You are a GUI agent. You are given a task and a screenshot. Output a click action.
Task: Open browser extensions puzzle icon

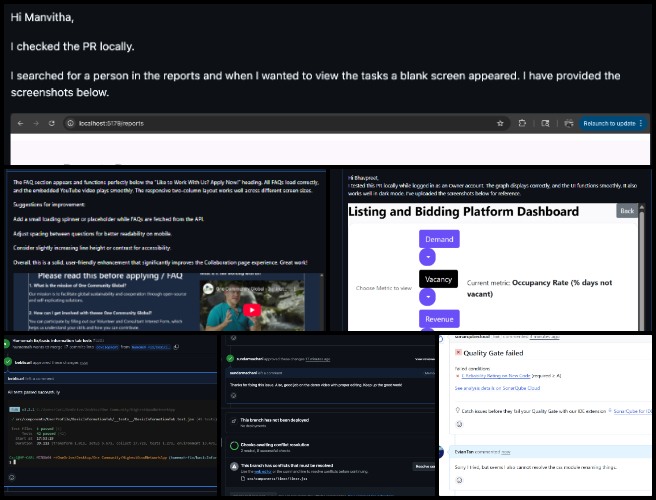point(522,123)
